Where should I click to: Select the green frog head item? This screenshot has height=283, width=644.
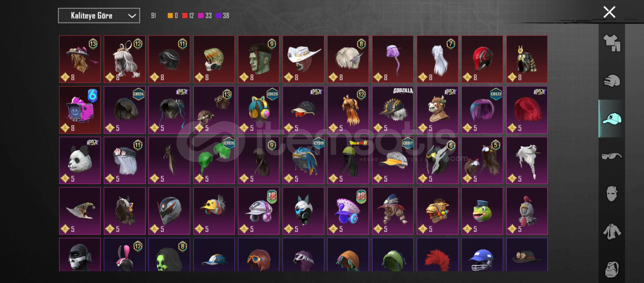(482, 211)
